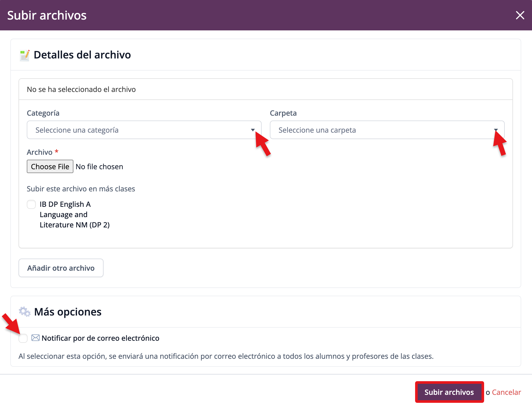
Task: Click the Cancelar link
Action: pyautogui.click(x=506, y=392)
